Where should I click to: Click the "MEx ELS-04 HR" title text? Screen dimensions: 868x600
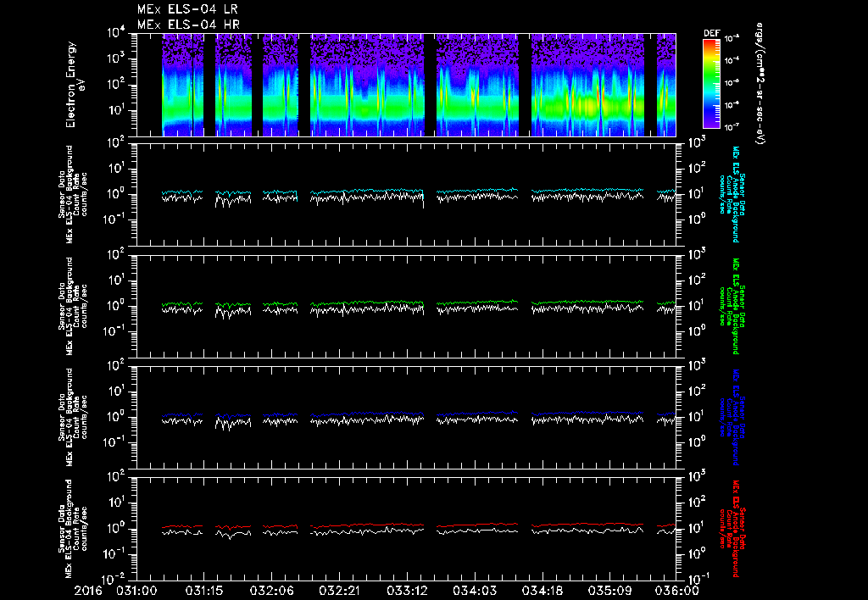coord(188,25)
